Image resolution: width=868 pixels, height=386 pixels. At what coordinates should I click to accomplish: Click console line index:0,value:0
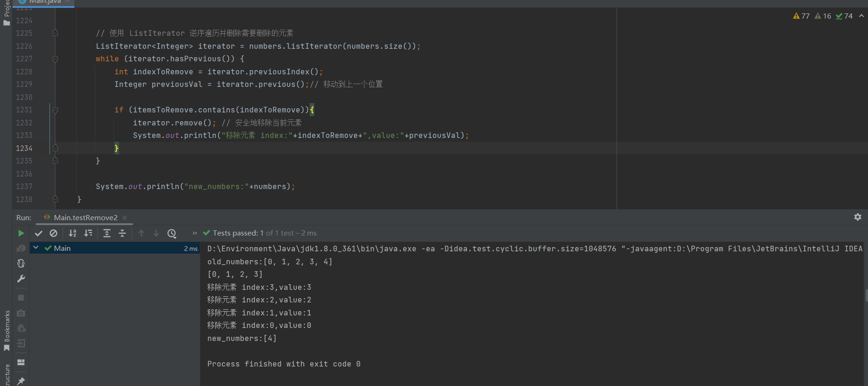tap(259, 326)
